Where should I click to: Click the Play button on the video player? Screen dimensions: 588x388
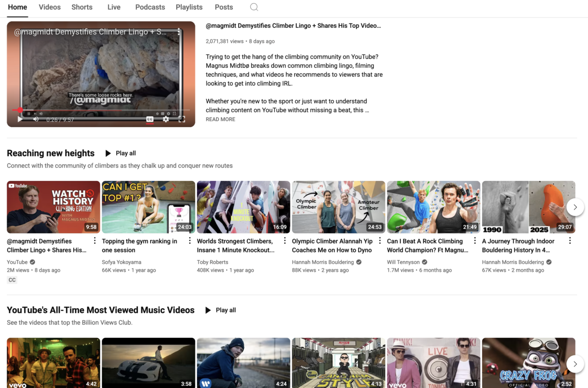point(20,119)
